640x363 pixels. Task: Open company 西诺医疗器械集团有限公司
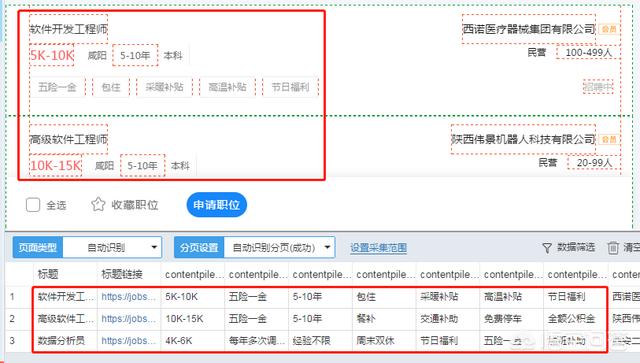coord(529,29)
